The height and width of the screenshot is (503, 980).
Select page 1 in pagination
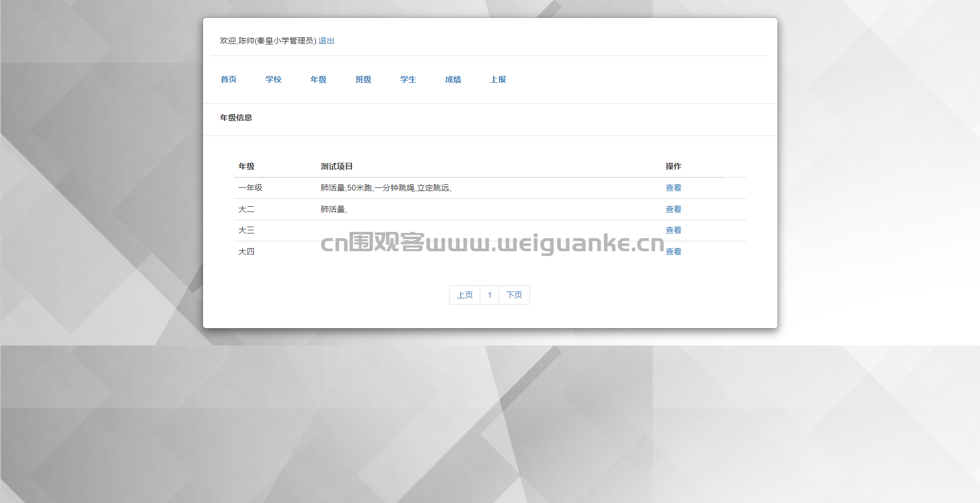pyautogui.click(x=490, y=295)
